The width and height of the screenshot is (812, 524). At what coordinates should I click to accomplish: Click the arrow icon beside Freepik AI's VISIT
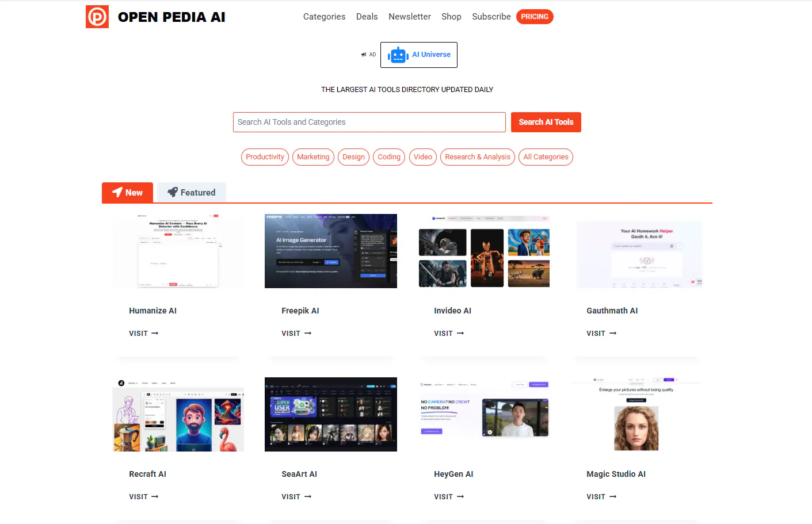308,334
